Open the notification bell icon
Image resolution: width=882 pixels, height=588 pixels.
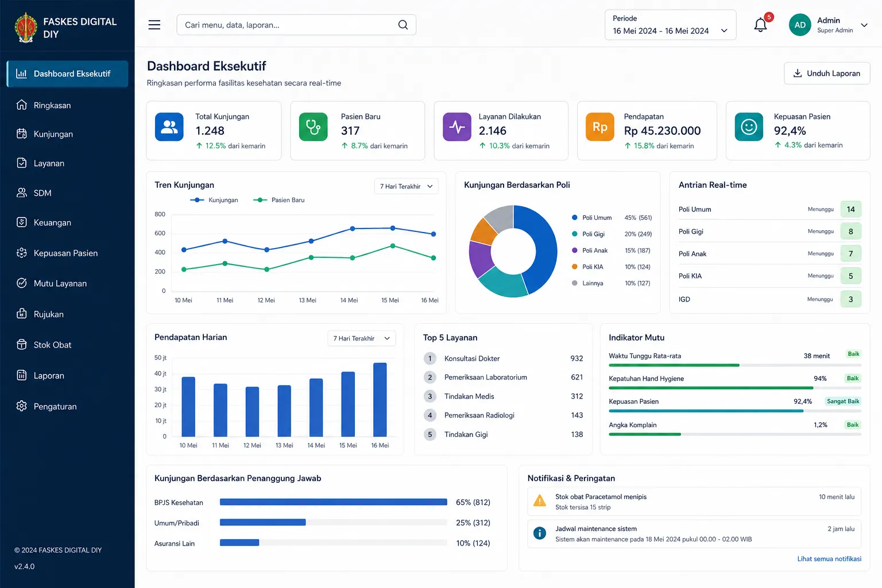click(x=760, y=25)
